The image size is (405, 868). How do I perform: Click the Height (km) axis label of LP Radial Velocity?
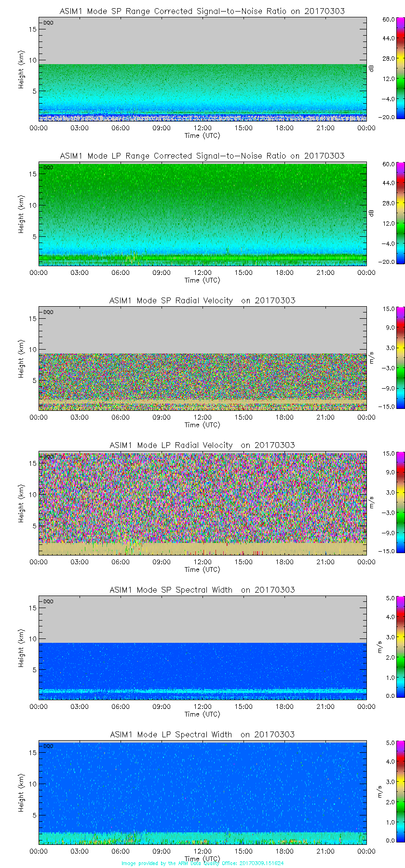21,504
